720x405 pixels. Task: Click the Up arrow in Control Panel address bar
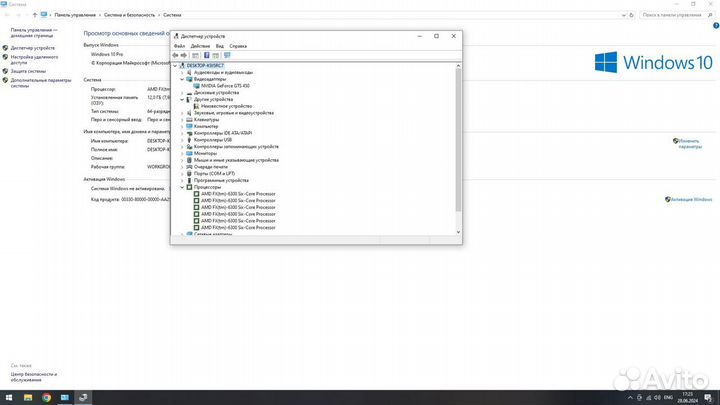click(35, 15)
